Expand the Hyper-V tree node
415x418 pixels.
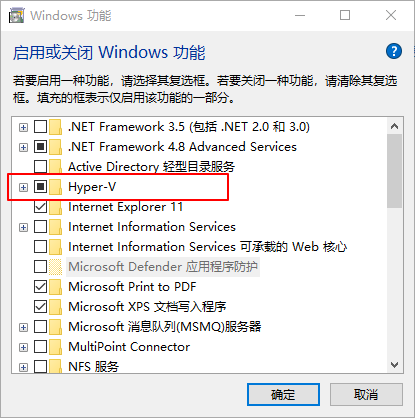point(23,187)
